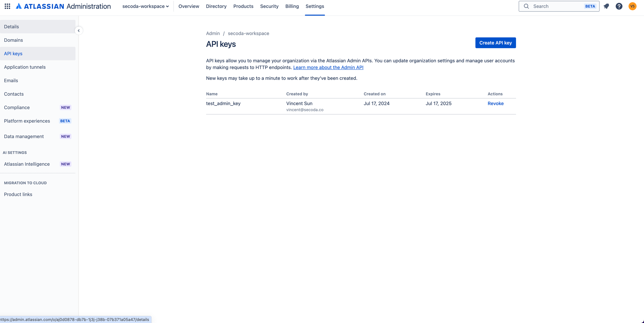
Task: Click the Create API key button
Action: point(495,43)
